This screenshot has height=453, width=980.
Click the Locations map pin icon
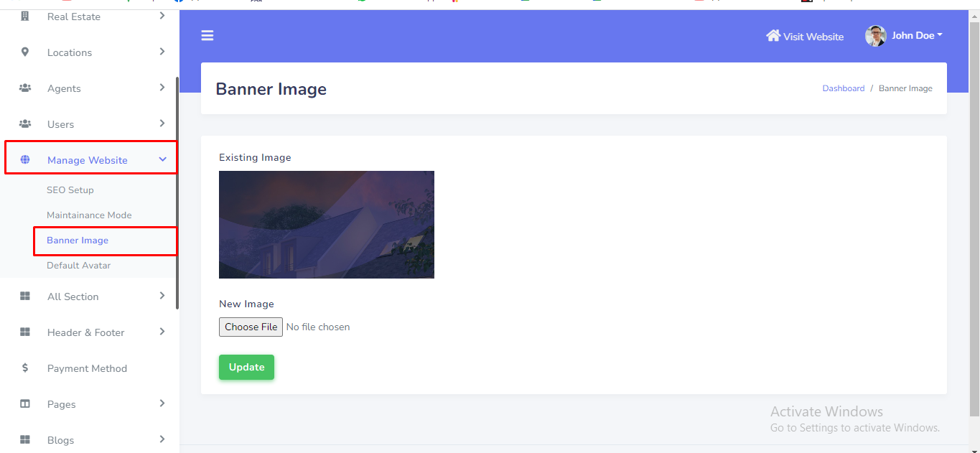[x=25, y=52]
